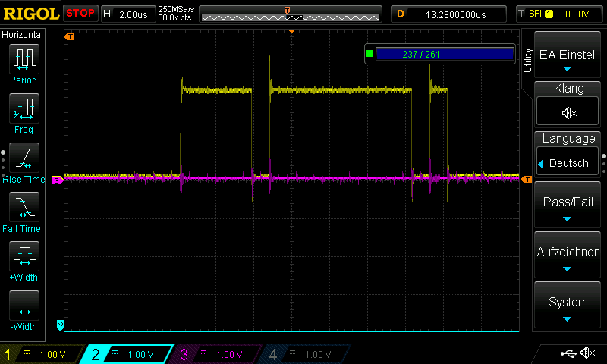Click the red STOP status button
Screen dimensions: 607x364
pos(80,14)
